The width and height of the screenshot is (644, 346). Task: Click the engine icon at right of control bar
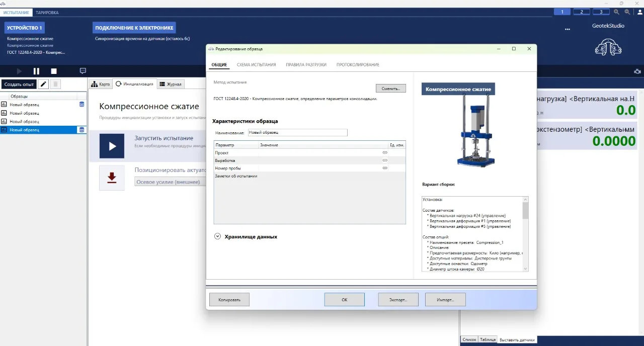point(637,71)
